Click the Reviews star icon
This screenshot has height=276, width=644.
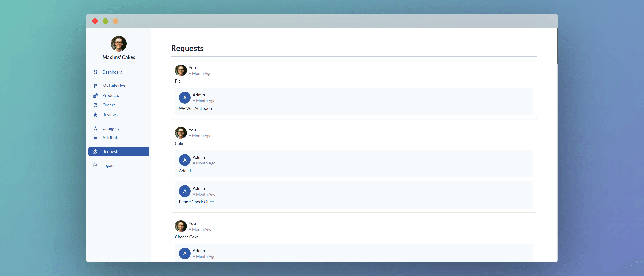[95, 115]
